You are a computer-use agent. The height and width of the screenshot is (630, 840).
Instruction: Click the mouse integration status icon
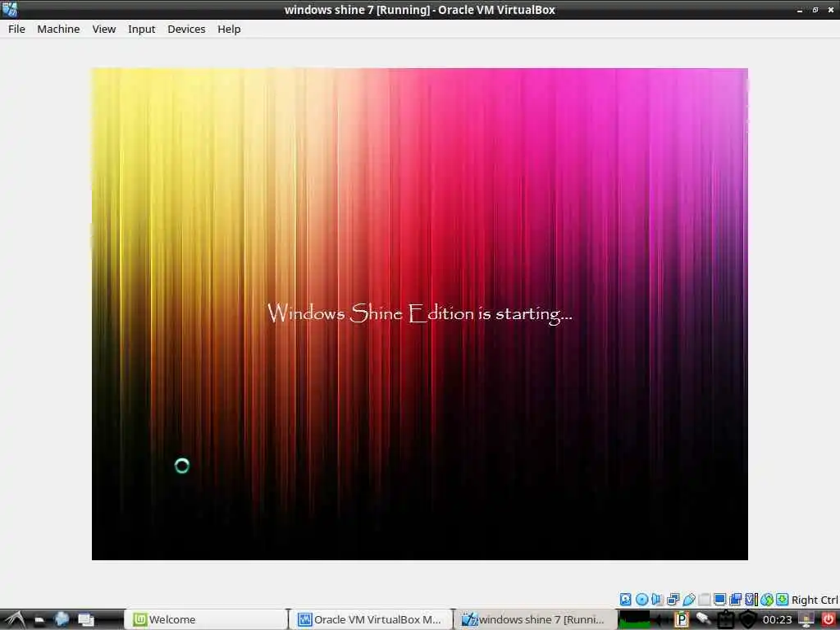(767, 600)
